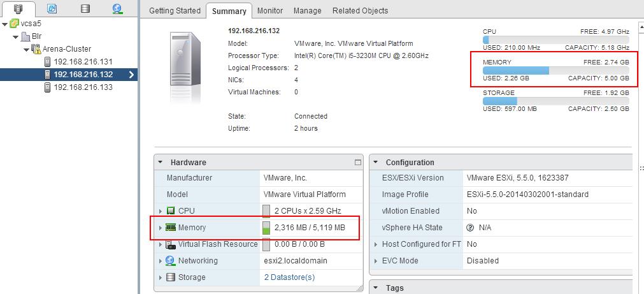Click the 2,316 MB / 5,119 MB value
The image size is (644, 294).
pos(310,228)
